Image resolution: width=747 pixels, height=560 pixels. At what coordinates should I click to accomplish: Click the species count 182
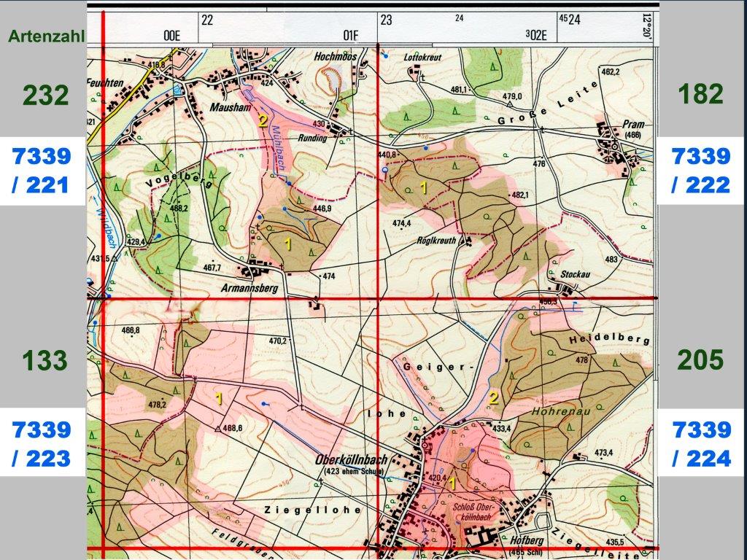pyautogui.click(x=700, y=94)
